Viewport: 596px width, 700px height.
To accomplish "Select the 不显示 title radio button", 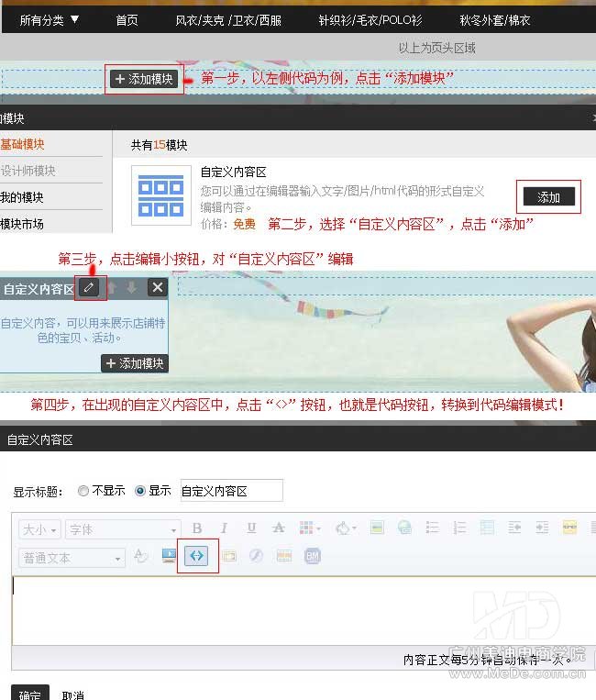I will [x=83, y=491].
